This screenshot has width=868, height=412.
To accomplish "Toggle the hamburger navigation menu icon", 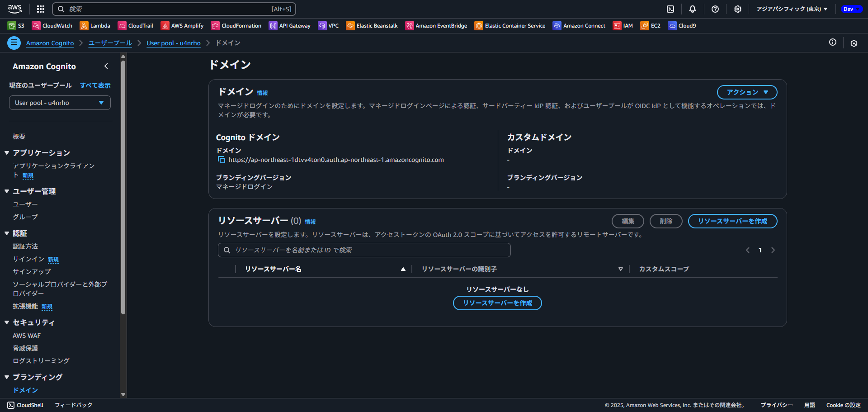I will pos(14,43).
